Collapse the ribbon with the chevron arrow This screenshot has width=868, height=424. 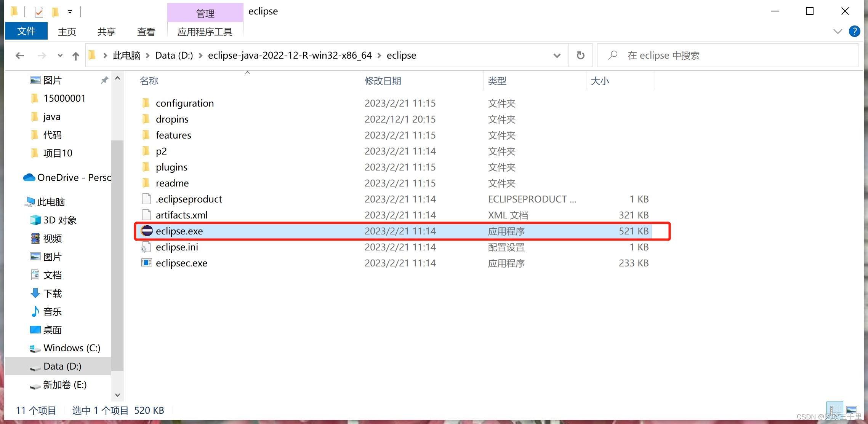(x=838, y=31)
